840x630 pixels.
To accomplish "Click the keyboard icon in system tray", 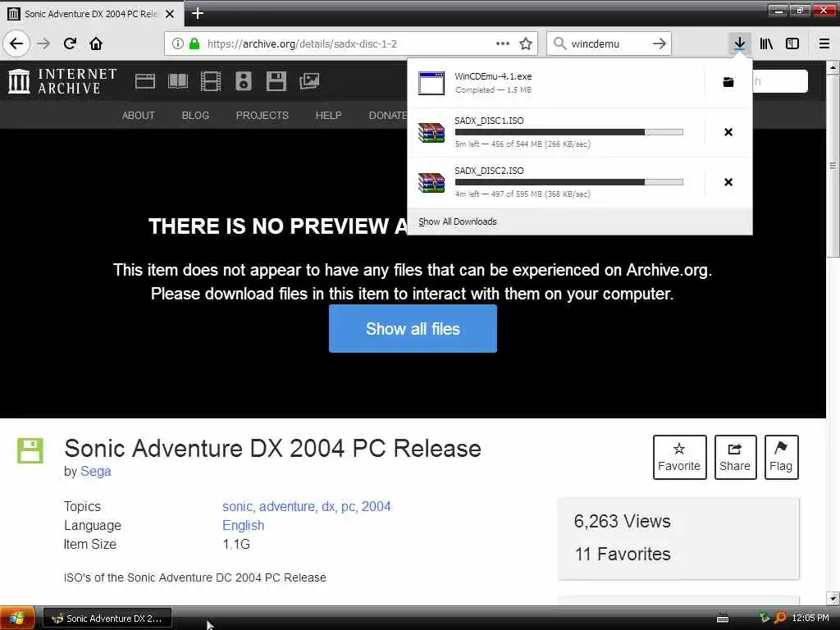I will tap(723, 619).
